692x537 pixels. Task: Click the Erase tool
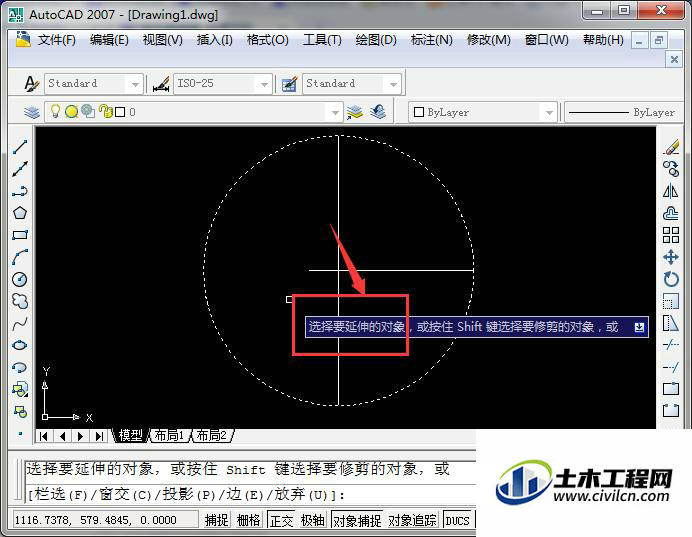(x=671, y=147)
